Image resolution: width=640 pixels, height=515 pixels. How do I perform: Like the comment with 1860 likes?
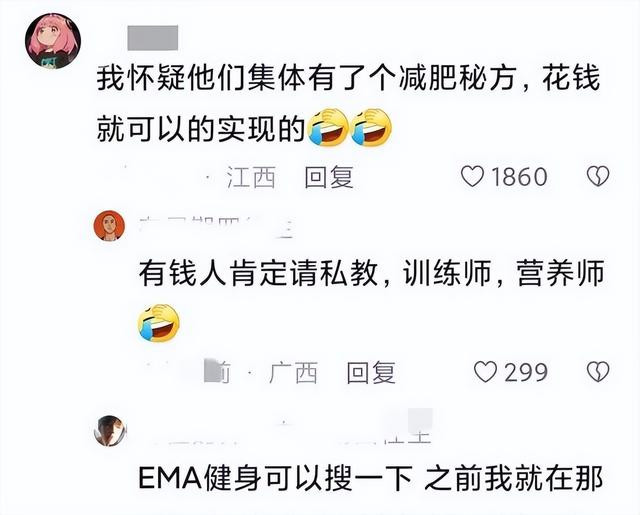tap(472, 177)
